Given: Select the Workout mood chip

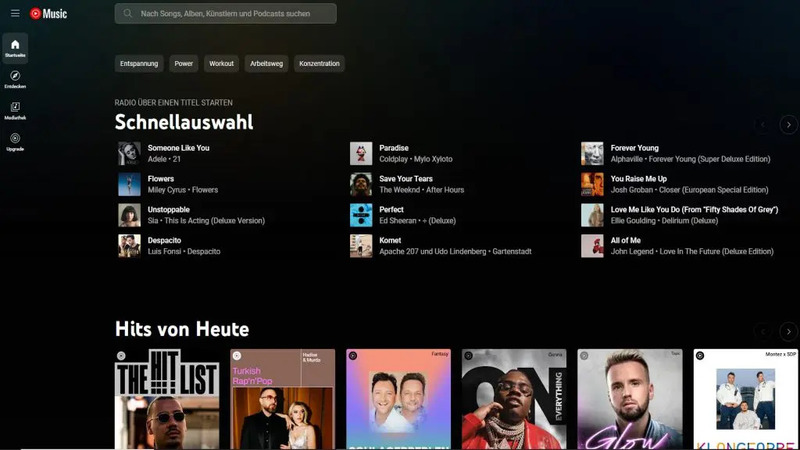Looking at the screenshot, I should [x=221, y=64].
